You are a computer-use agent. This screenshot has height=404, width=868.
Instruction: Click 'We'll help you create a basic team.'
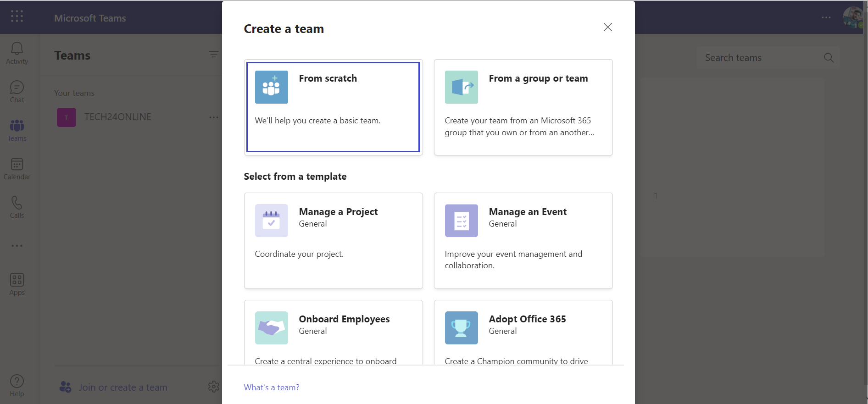click(318, 121)
